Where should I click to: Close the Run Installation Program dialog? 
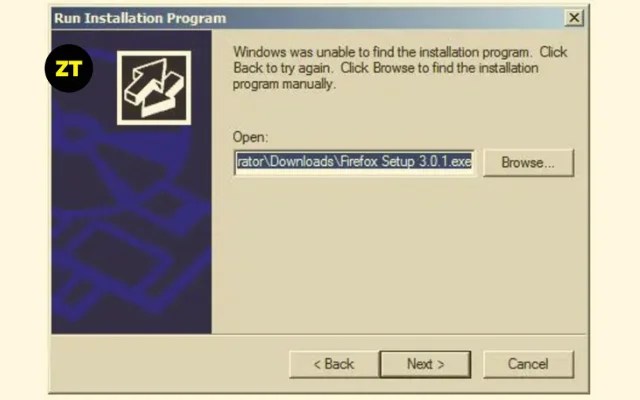point(574,18)
